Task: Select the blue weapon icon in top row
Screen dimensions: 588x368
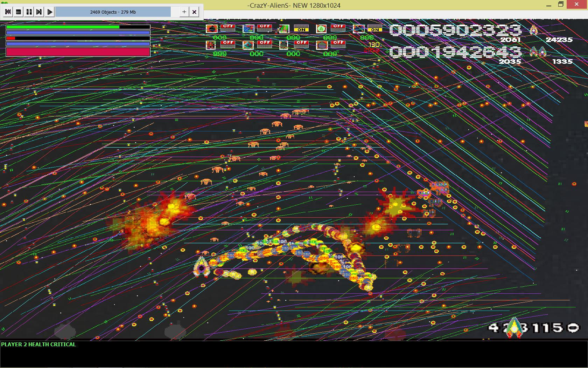Action: click(248, 29)
